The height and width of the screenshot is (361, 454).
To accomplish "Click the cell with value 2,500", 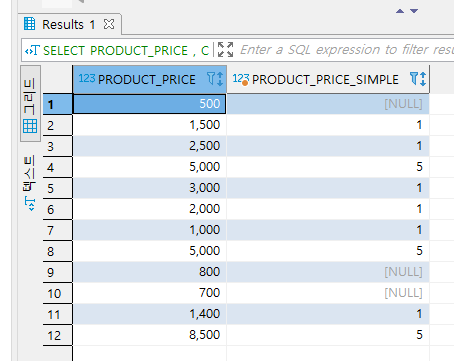I will click(149, 146).
